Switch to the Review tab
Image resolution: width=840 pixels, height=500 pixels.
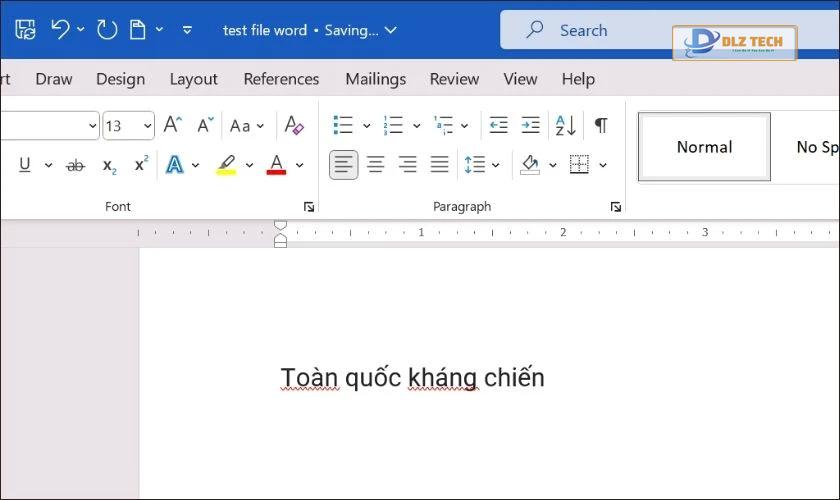tap(454, 79)
